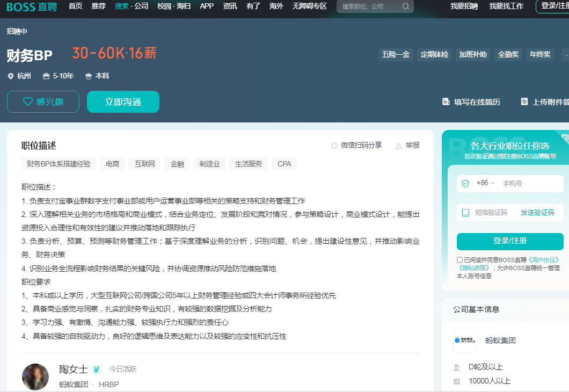Click the teal 登录/注册 submit button
This screenshot has height=392, width=569.
click(x=510, y=241)
